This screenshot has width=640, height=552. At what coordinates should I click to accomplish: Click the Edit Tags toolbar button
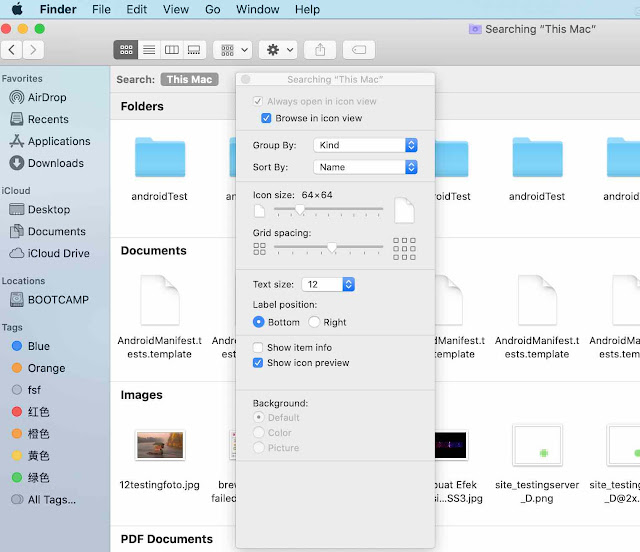tap(359, 50)
